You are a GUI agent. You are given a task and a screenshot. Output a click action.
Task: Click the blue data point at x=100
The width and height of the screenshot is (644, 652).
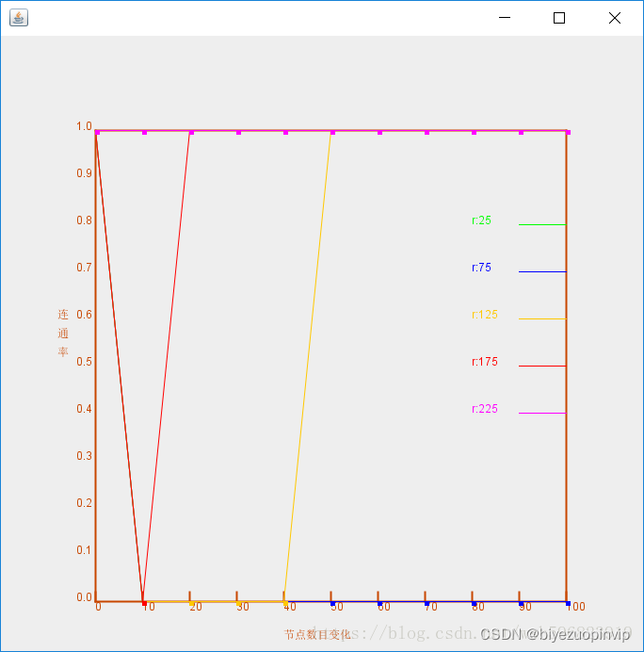click(x=568, y=603)
